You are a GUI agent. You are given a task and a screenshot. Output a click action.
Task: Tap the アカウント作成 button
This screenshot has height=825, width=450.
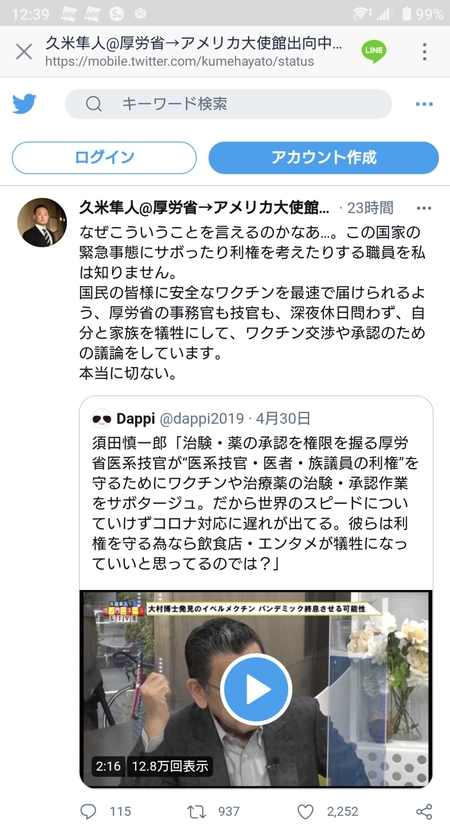[324, 157]
